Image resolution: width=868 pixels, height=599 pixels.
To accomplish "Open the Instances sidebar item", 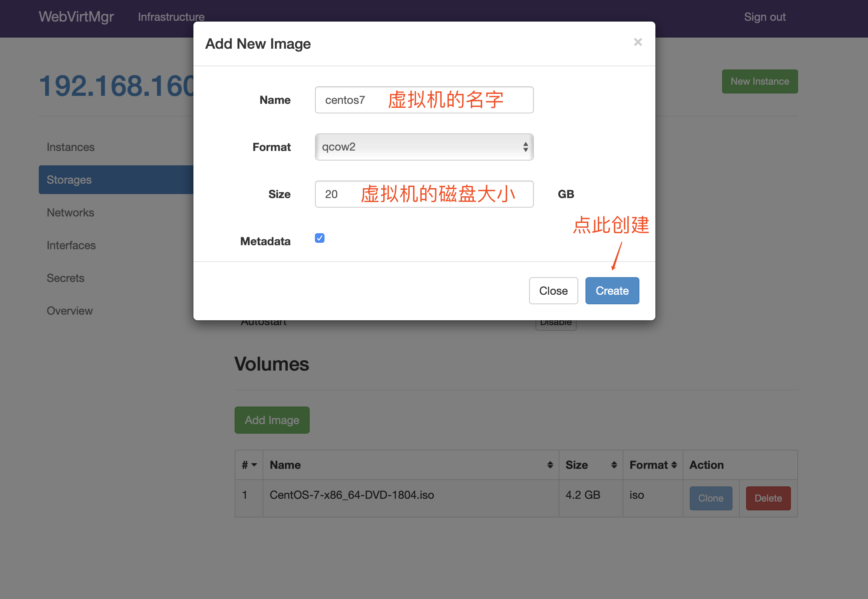I will click(x=71, y=147).
